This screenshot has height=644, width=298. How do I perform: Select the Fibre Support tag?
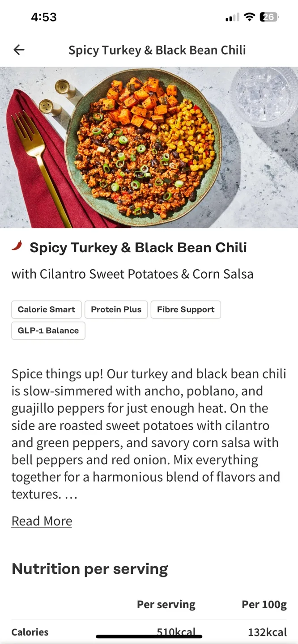[186, 309]
